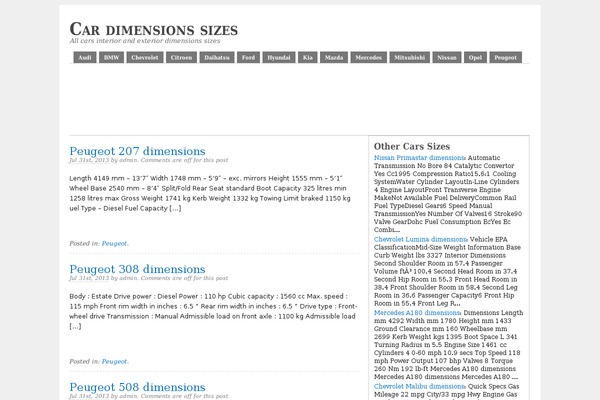Go to the Citroen category
Image resolution: width=600 pixels, height=400 pixels.
(x=181, y=57)
